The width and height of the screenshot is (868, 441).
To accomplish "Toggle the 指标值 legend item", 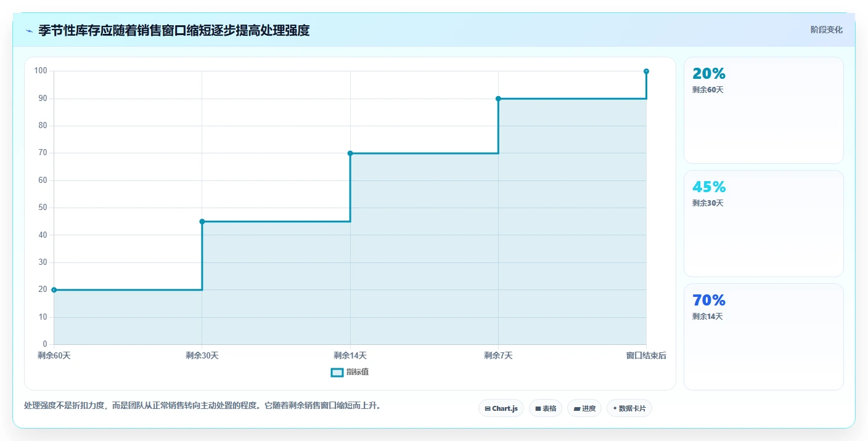I will point(350,372).
